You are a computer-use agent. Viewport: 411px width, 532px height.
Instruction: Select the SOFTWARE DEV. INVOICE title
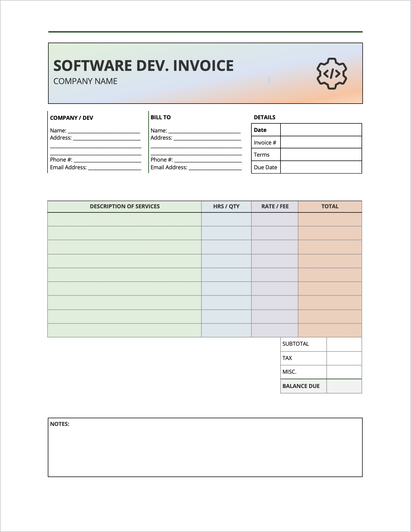(x=143, y=66)
